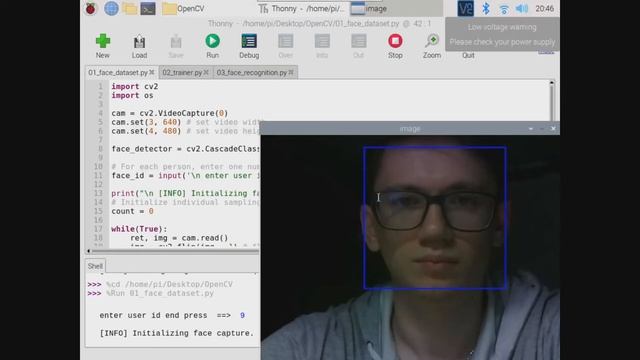Click the Out step button
The image size is (640, 360).
pyautogui.click(x=358, y=46)
